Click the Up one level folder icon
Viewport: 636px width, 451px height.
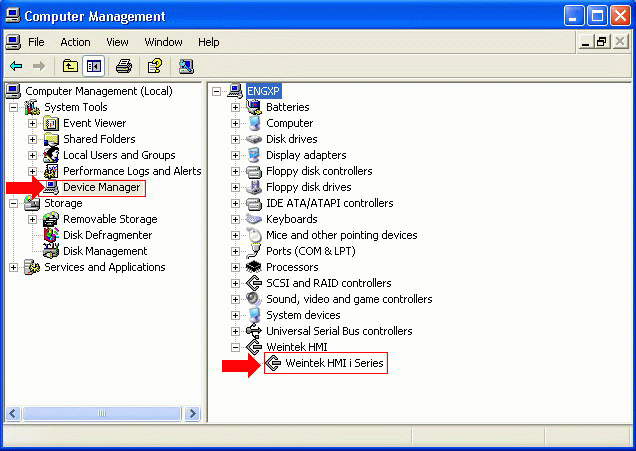click(70, 66)
